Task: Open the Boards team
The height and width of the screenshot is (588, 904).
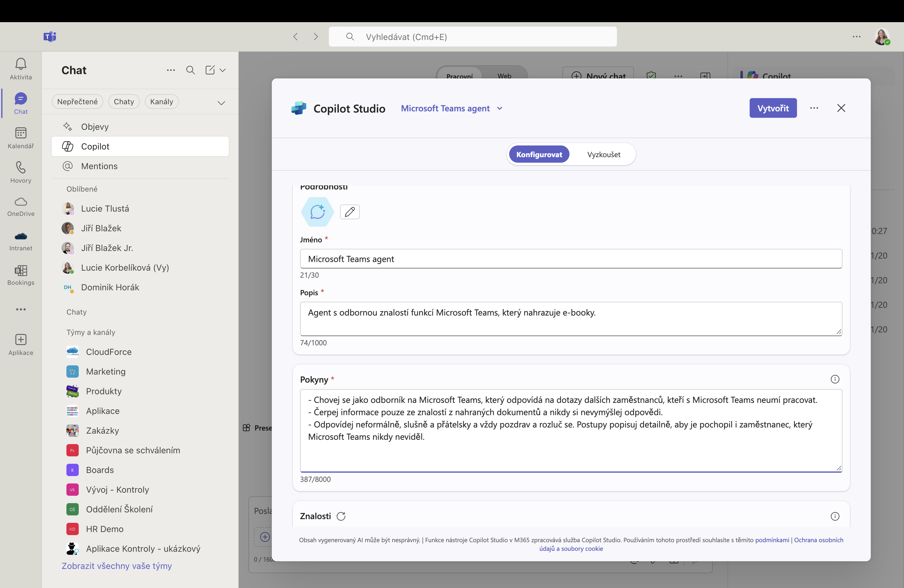Action: pyautogui.click(x=140, y=470)
